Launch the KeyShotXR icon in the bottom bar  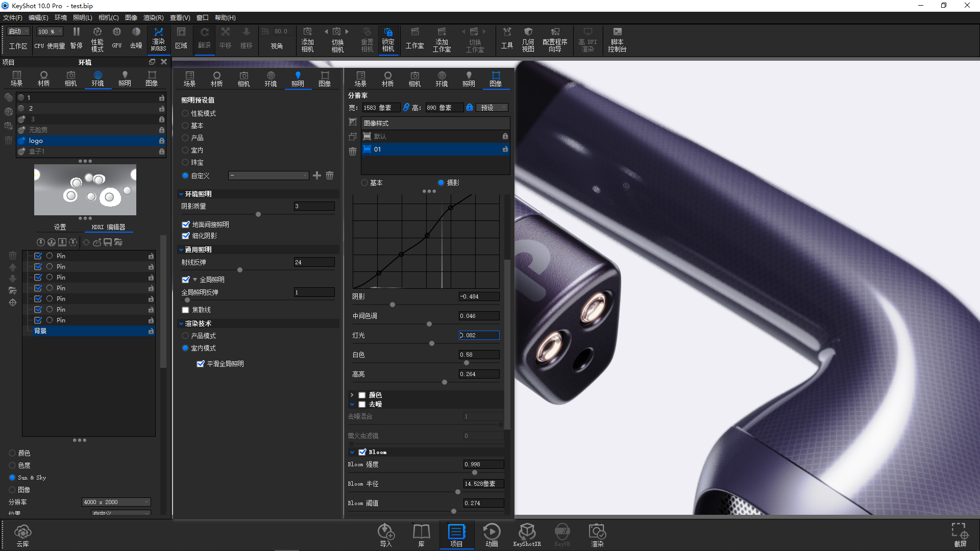(x=527, y=535)
